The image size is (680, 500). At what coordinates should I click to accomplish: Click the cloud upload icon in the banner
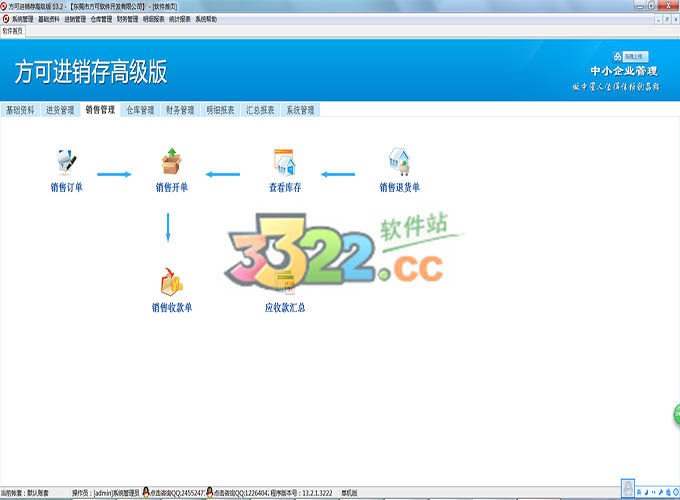(617, 56)
